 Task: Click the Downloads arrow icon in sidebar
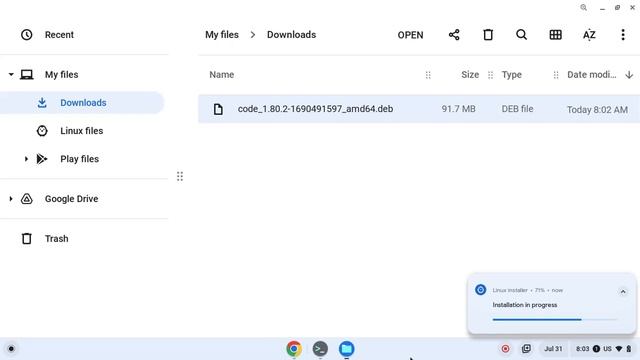pos(42,103)
